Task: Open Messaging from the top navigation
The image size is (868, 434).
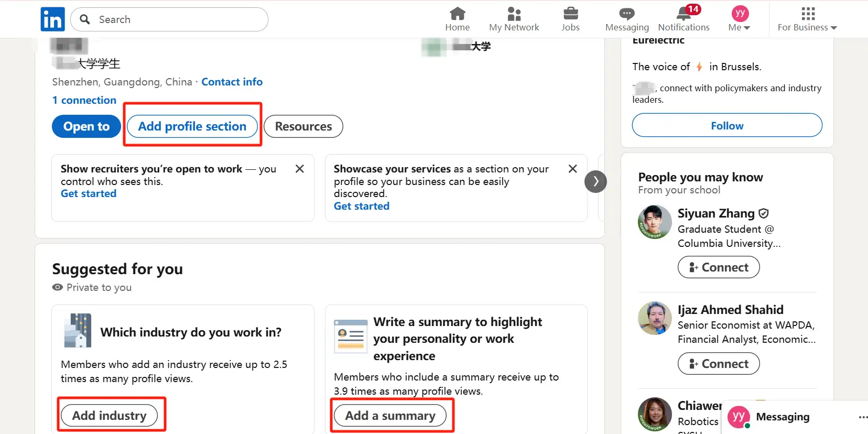Action: tap(627, 19)
